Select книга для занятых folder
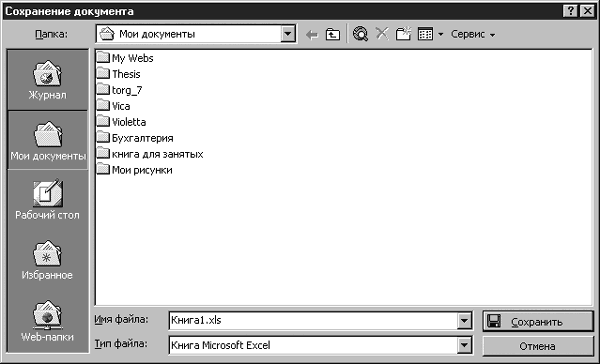Screen dimensions: 600x364 click(150, 154)
